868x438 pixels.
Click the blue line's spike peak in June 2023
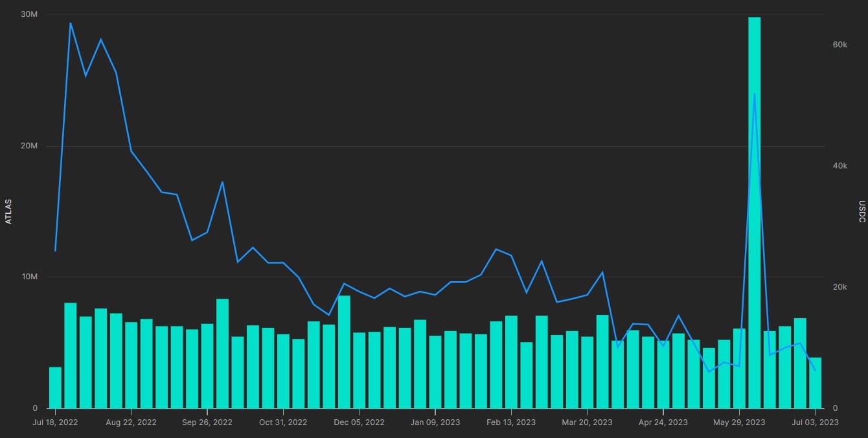tap(754, 94)
